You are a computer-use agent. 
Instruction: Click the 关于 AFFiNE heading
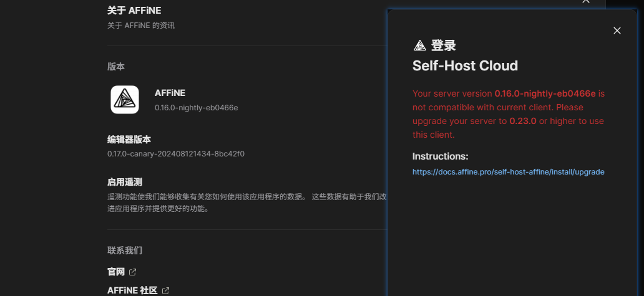pyautogui.click(x=134, y=10)
